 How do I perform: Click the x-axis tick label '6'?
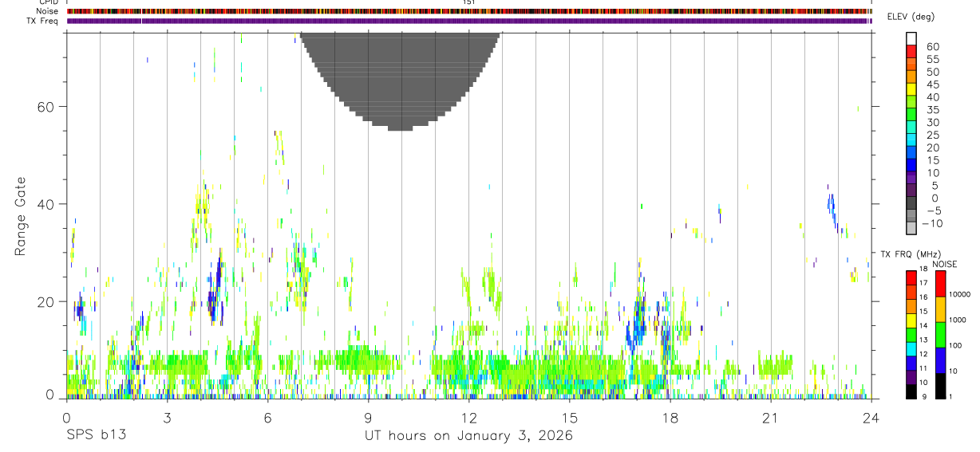pyautogui.click(x=267, y=417)
